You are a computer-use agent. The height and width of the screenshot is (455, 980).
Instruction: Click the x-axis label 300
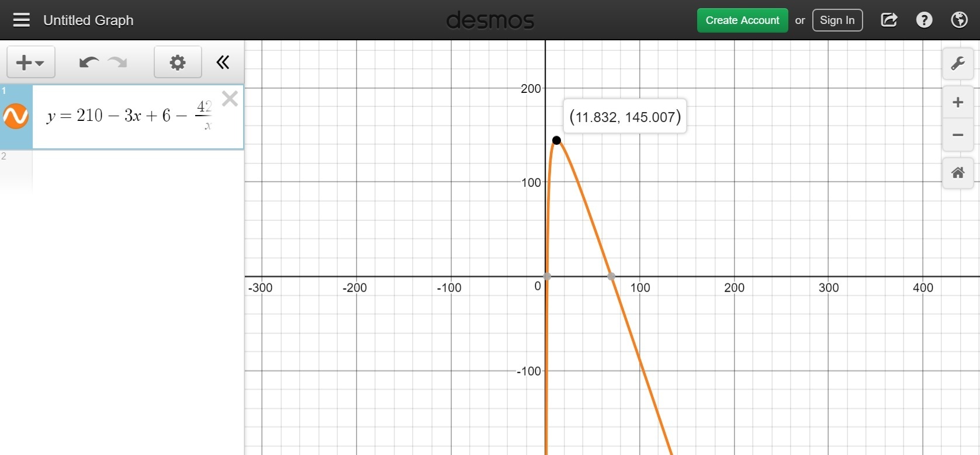[829, 287]
